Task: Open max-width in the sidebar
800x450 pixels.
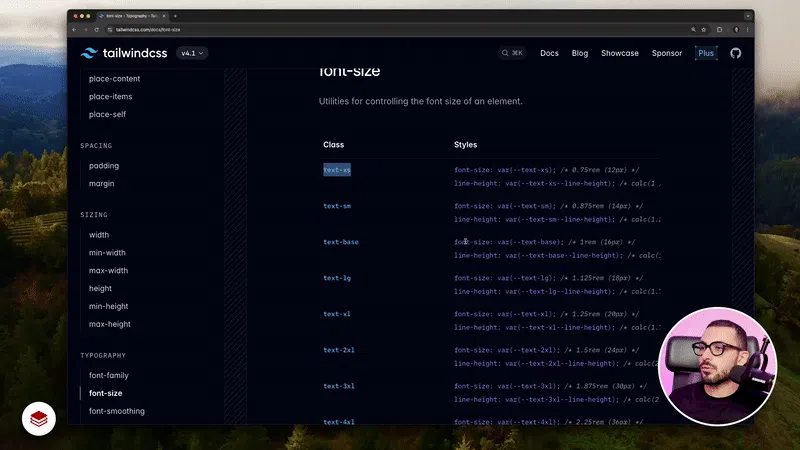Action: pos(108,270)
